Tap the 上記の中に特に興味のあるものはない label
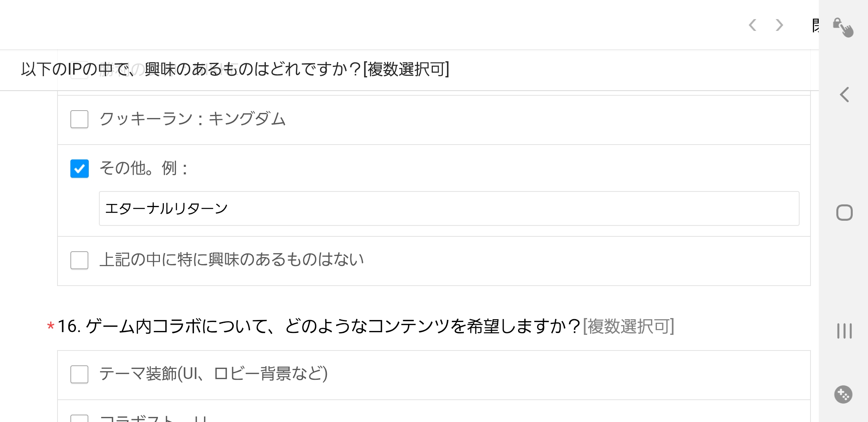868x422 pixels. (x=231, y=260)
